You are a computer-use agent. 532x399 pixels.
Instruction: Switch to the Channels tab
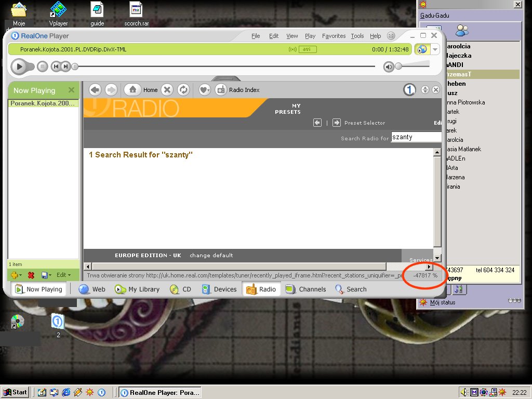pos(305,289)
